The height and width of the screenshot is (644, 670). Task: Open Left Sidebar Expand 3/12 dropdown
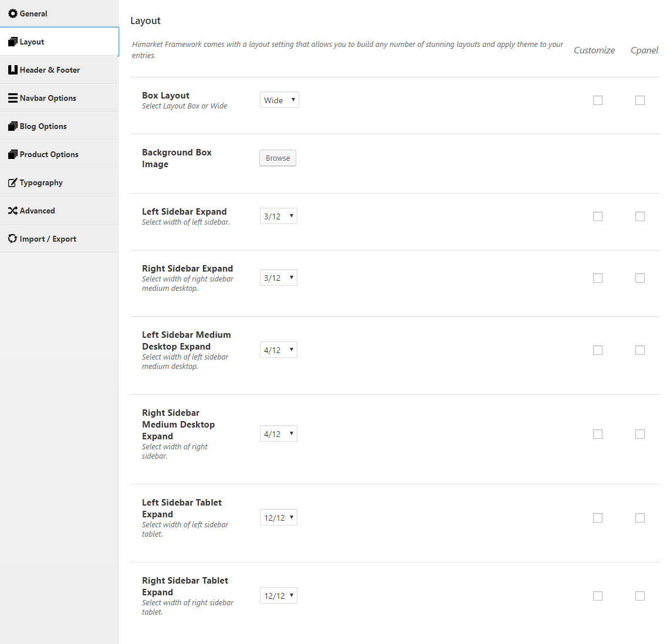279,216
